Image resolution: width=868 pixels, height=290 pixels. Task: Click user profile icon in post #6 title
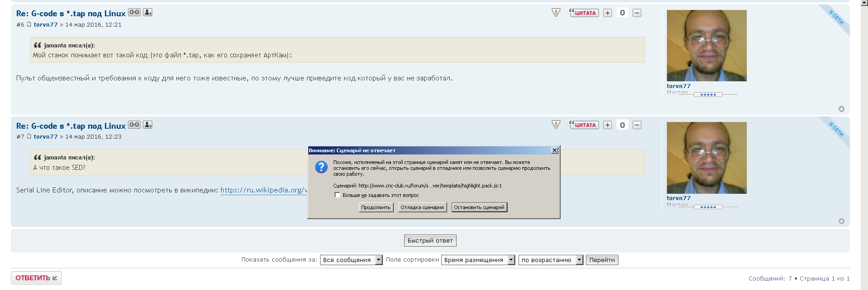[147, 12]
